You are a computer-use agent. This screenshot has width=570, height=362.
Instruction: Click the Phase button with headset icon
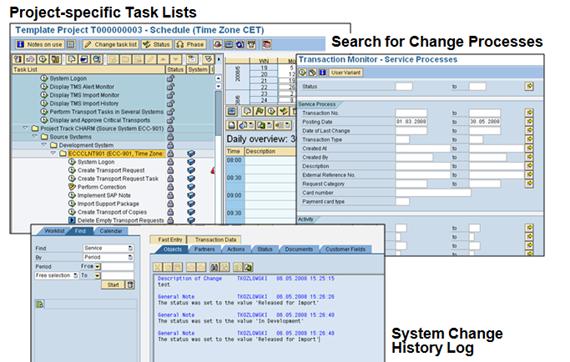[190, 44]
